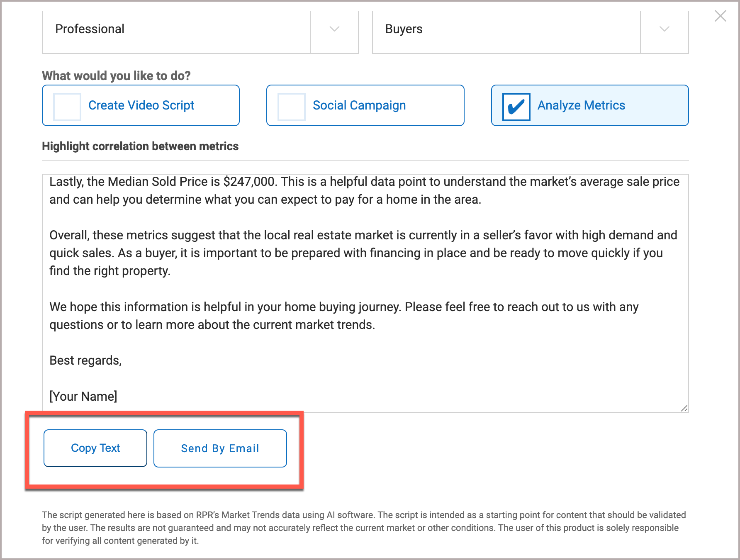Open the Buyers dropdown arrow

[664, 29]
